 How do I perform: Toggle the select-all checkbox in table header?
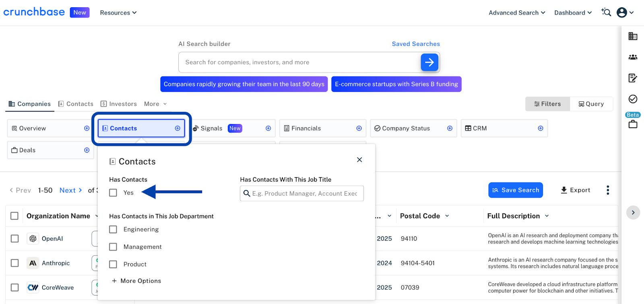point(14,216)
